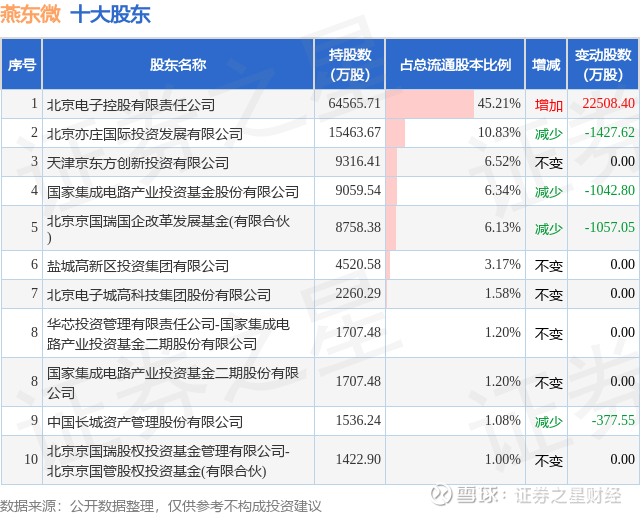Click the 序号 column header
This screenshot has width=640, height=515.
click(22, 64)
